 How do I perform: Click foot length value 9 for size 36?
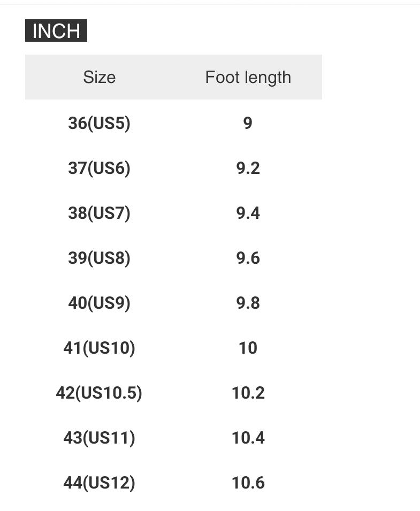[248, 123]
